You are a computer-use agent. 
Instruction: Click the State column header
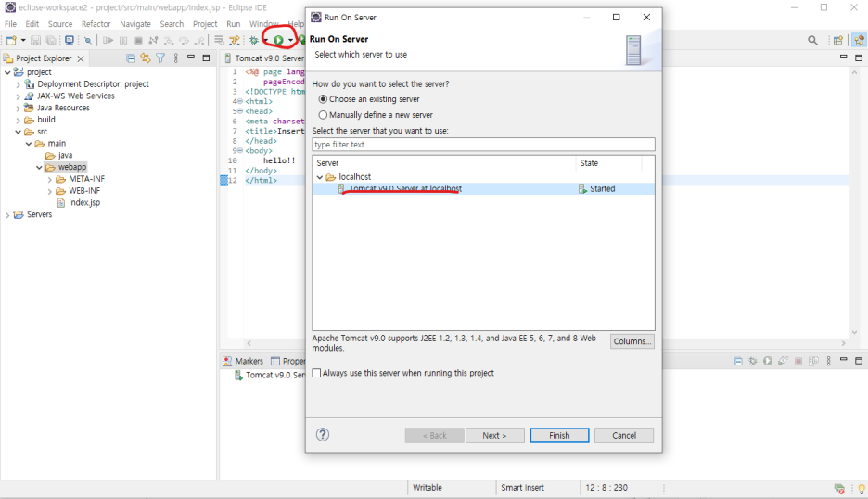609,163
